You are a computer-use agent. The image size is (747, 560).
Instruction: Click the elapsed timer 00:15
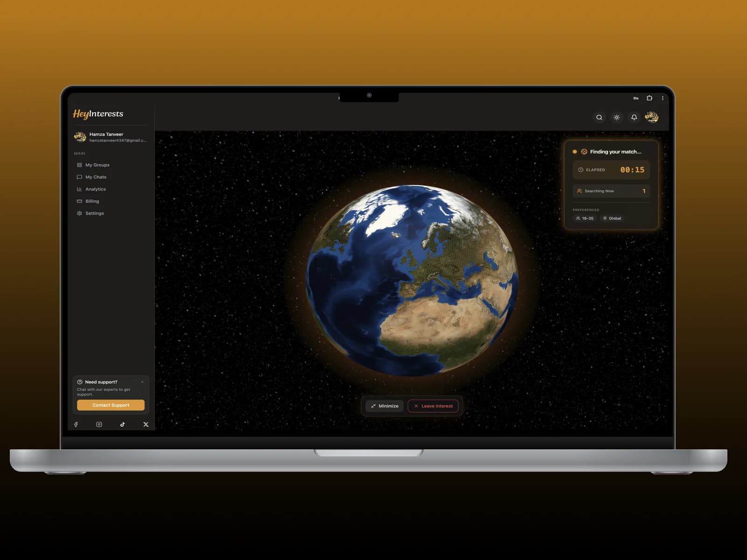632,170
